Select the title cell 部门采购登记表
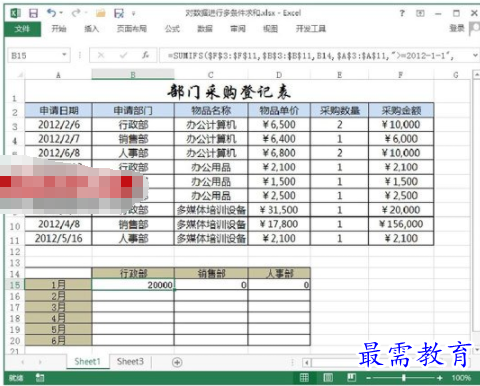 pos(229,92)
